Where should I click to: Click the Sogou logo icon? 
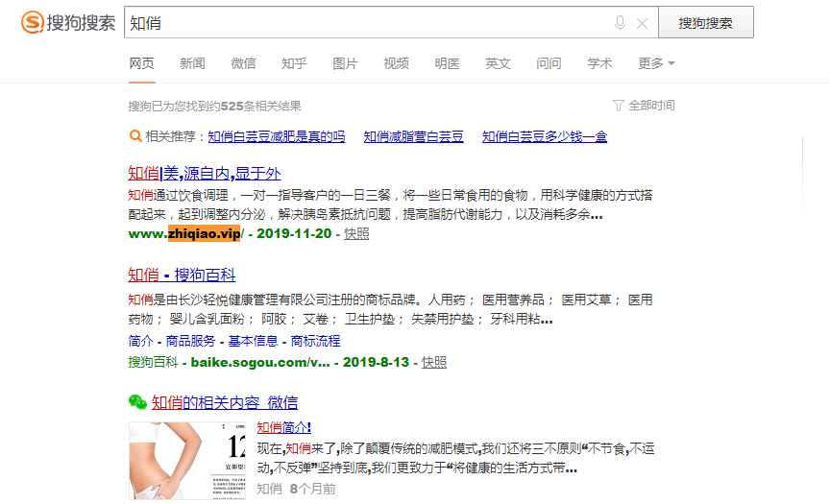tap(33, 23)
